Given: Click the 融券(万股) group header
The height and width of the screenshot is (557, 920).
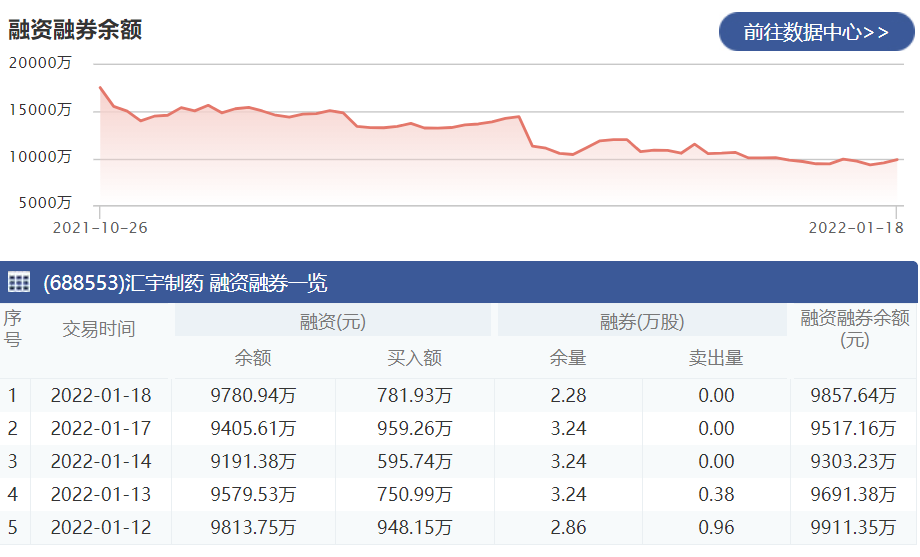Looking at the screenshot, I should click(x=642, y=322).
